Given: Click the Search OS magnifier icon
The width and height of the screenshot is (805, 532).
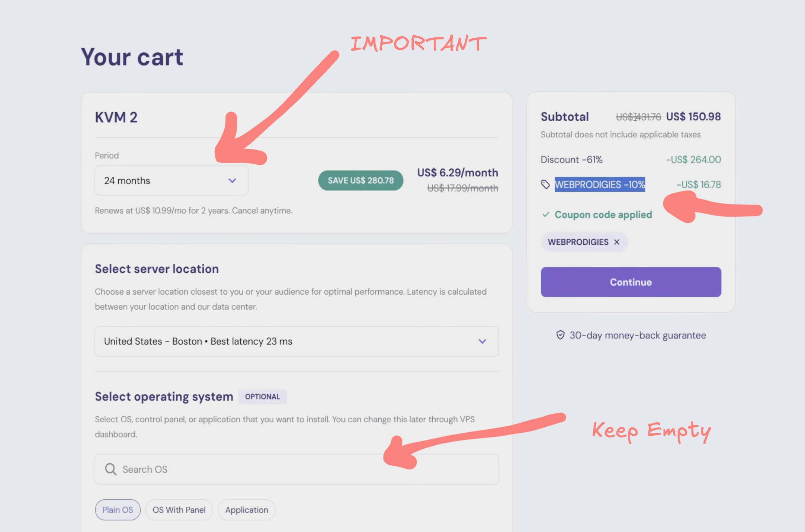Looking at the screenshot, I should pyautogui.click(x=110, y=469).
